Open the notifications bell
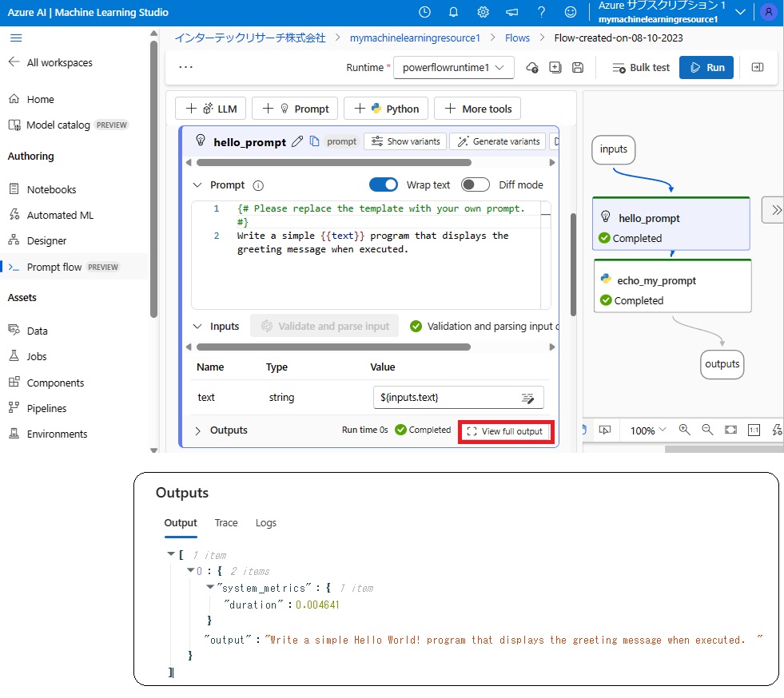Image resolution: width=784 pixels, height=698 pixels. point(453,12)
